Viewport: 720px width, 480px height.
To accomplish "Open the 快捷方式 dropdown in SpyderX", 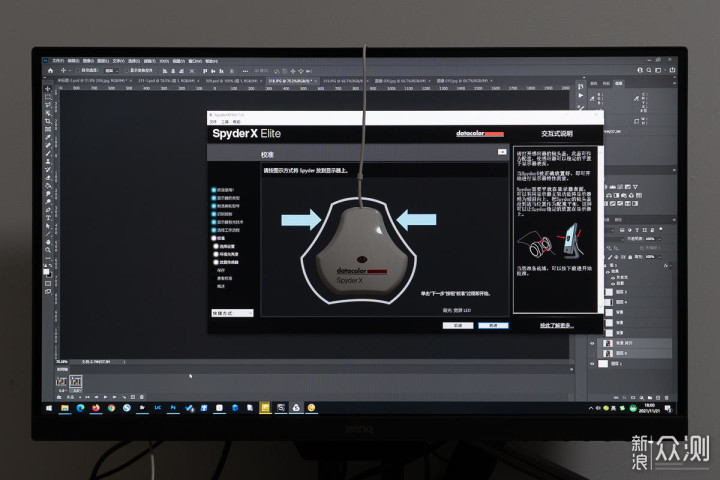I will (232, 313).
